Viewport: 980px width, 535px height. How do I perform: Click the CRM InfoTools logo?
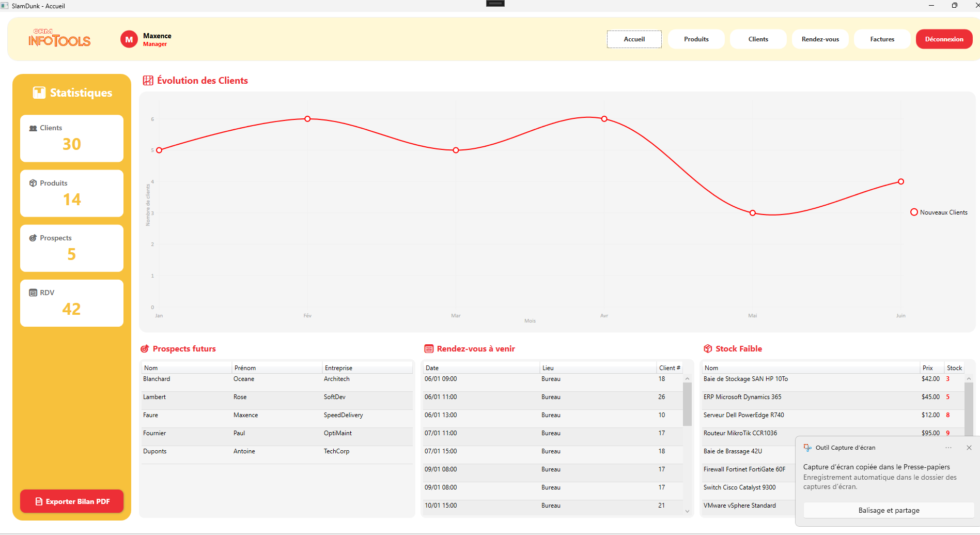tap(59, 39)
